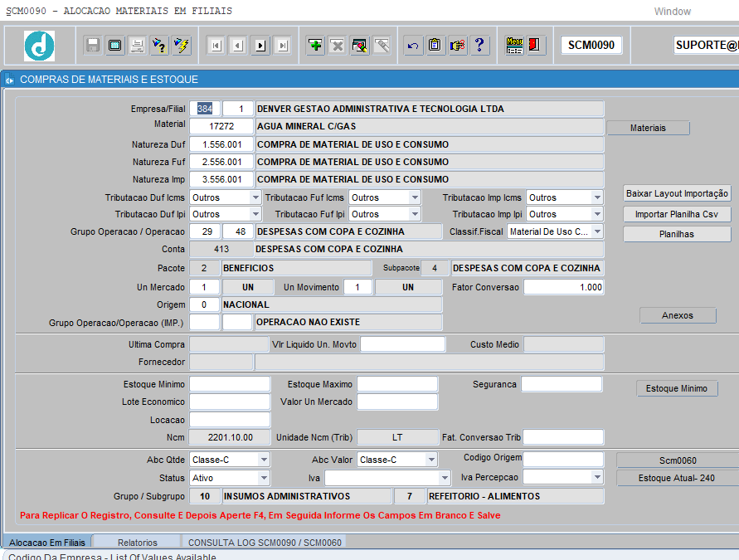Click the screen/clear form toolbar icon

click(115, 46)
